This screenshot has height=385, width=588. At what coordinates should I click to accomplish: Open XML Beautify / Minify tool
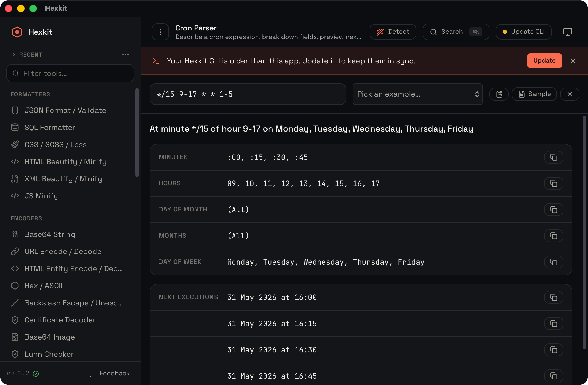coord(70,179)
